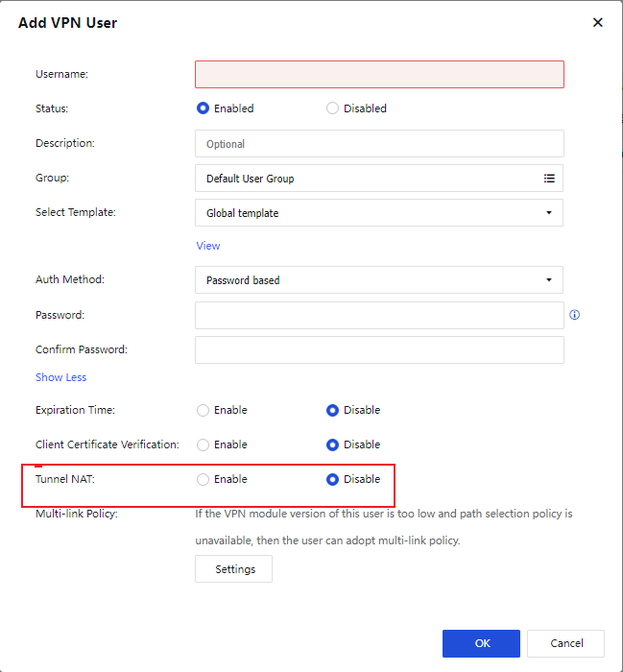
Task: Disable Expiration Time option
Action: [333, 410]
